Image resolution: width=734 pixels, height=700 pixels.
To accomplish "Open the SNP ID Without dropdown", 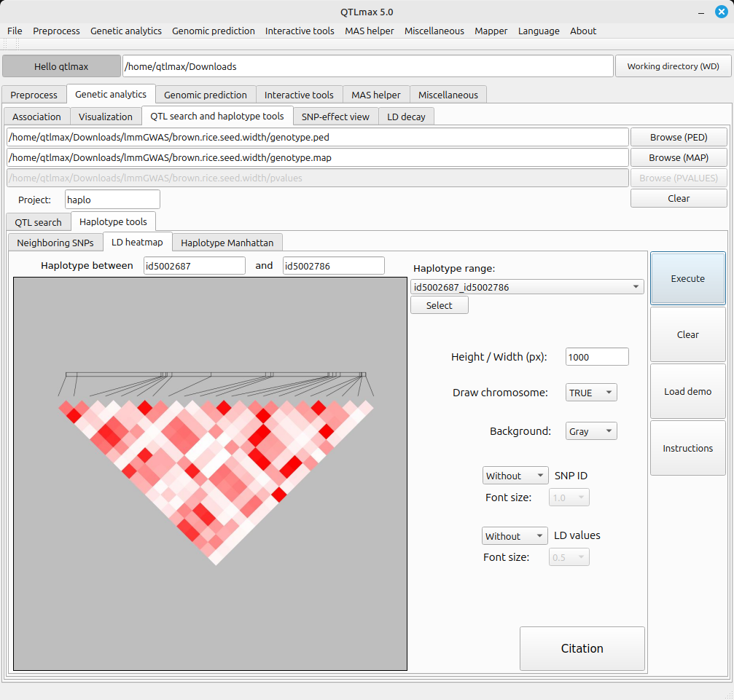I will [515, 476].
